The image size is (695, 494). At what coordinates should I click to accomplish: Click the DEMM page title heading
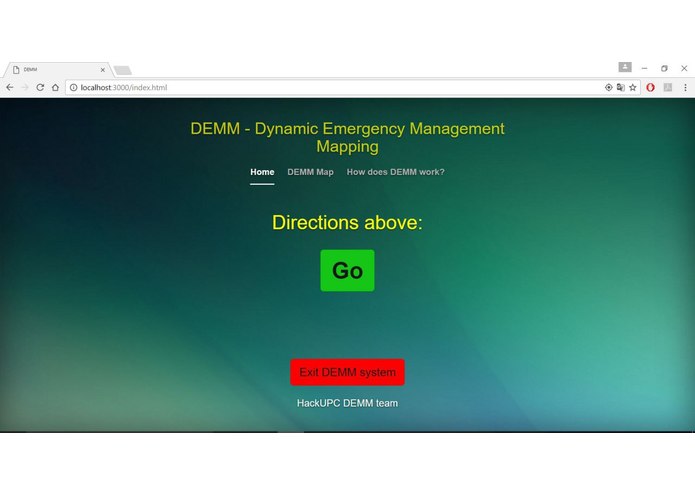pos(348,137)
